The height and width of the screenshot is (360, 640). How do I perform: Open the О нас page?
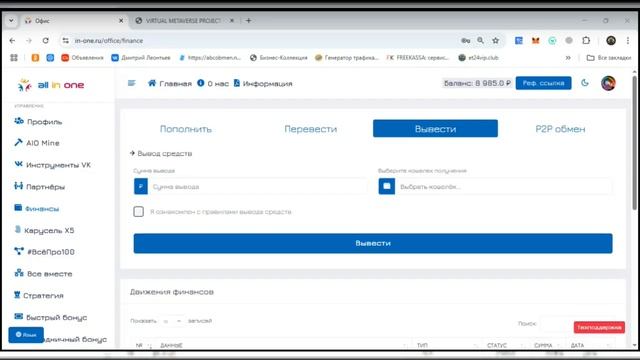click(x=213, y=83)
